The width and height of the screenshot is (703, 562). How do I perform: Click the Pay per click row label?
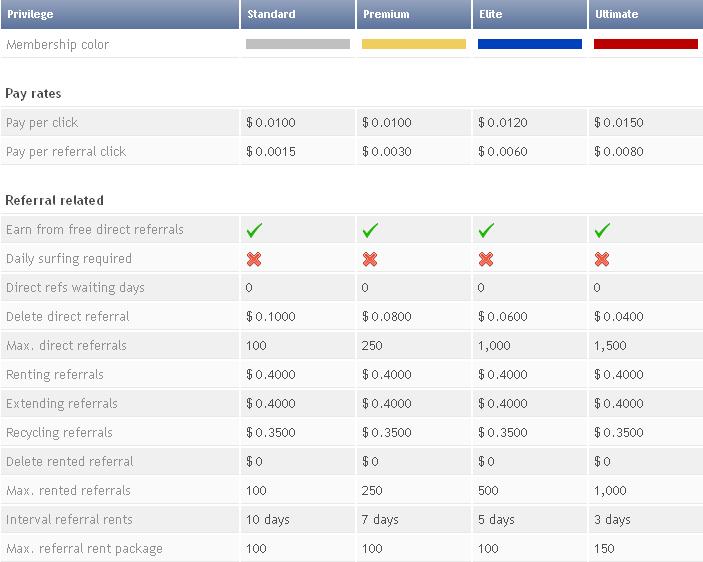click(x=42, y=123)
